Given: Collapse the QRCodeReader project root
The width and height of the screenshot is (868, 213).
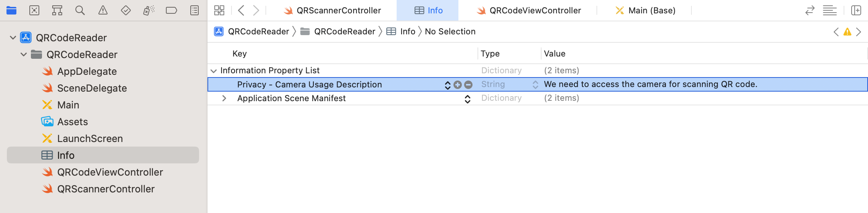Looking at the screenshot, I should point(13,38).
